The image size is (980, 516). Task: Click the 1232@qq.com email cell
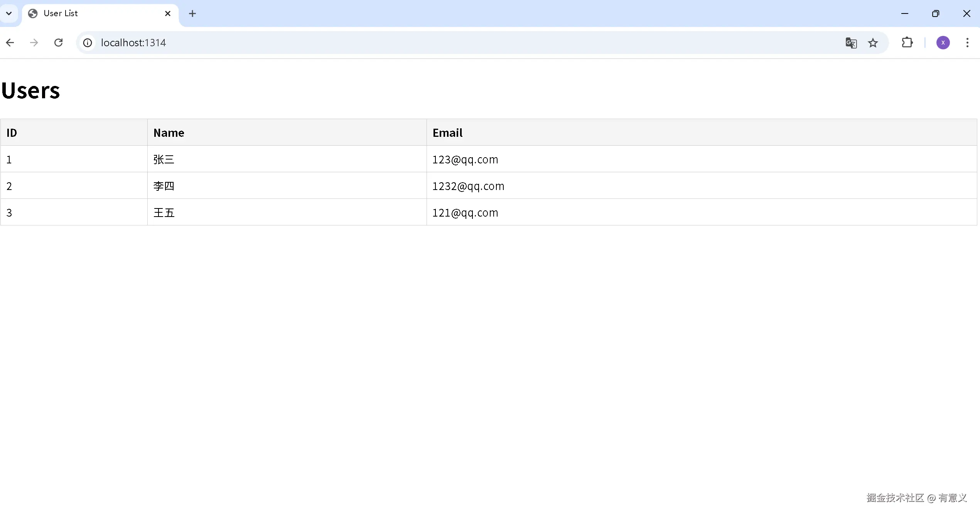click(x=468, y=186)
